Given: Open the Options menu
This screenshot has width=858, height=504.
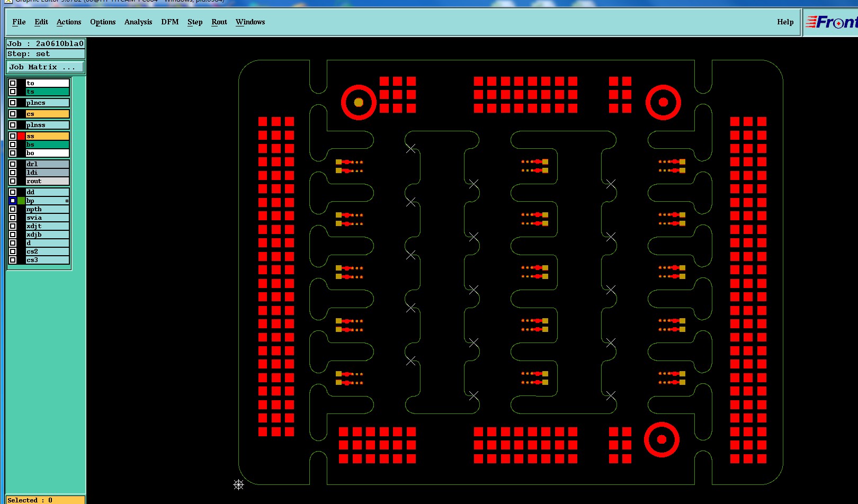Looking at the screenshot, I should click(x=103, y=22).
